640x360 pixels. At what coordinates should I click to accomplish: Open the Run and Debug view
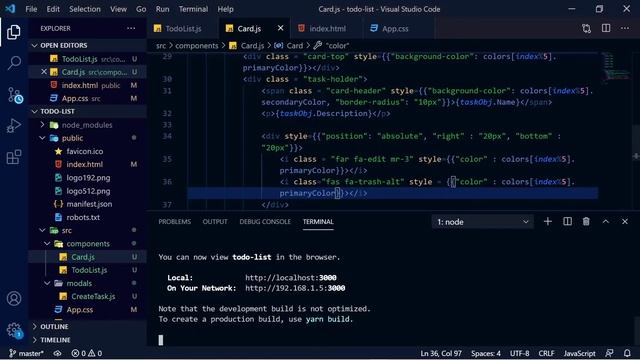point(14,125)
